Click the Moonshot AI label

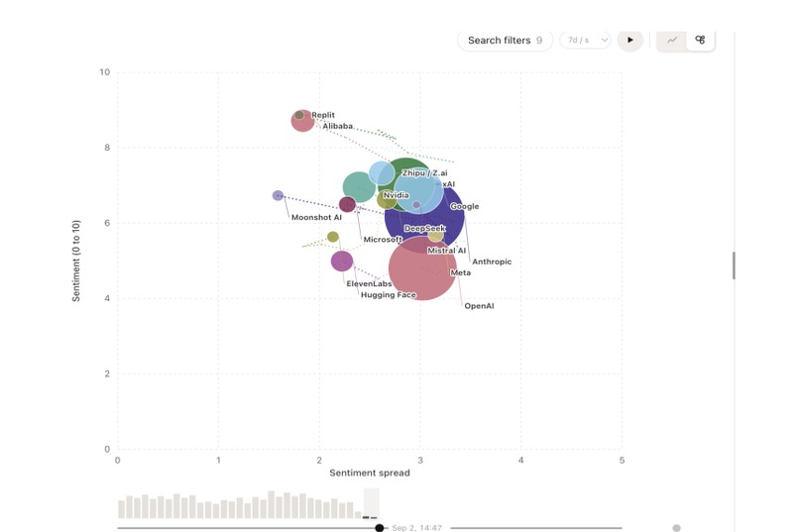316,217
